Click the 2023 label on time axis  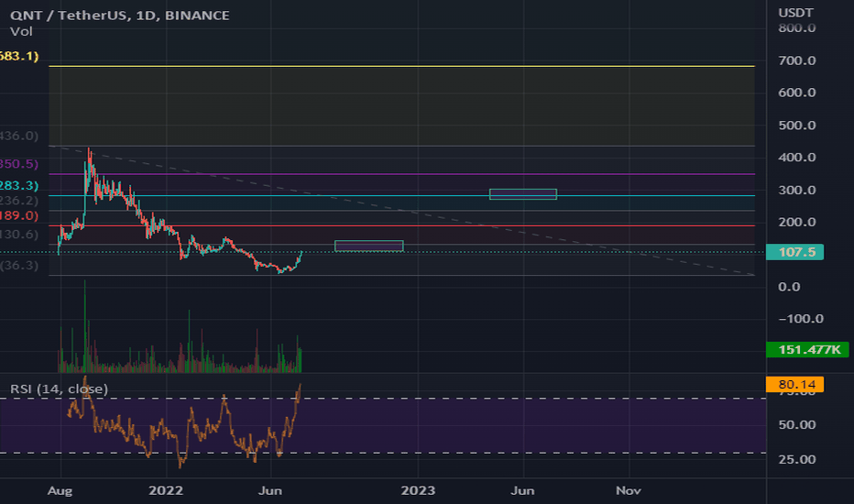[x=418, y=490]
